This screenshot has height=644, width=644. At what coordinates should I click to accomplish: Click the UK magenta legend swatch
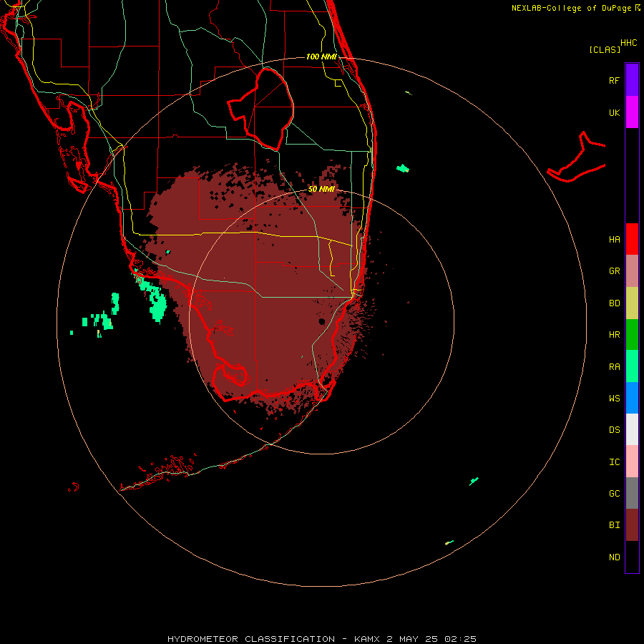[632, 112]
